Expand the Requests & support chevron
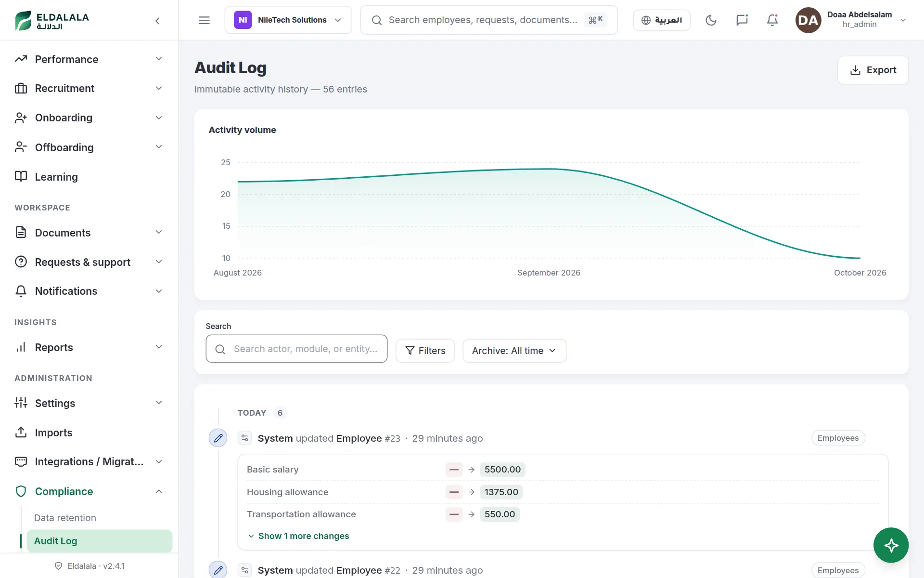The image size is (924, 578). pos(159,262)
